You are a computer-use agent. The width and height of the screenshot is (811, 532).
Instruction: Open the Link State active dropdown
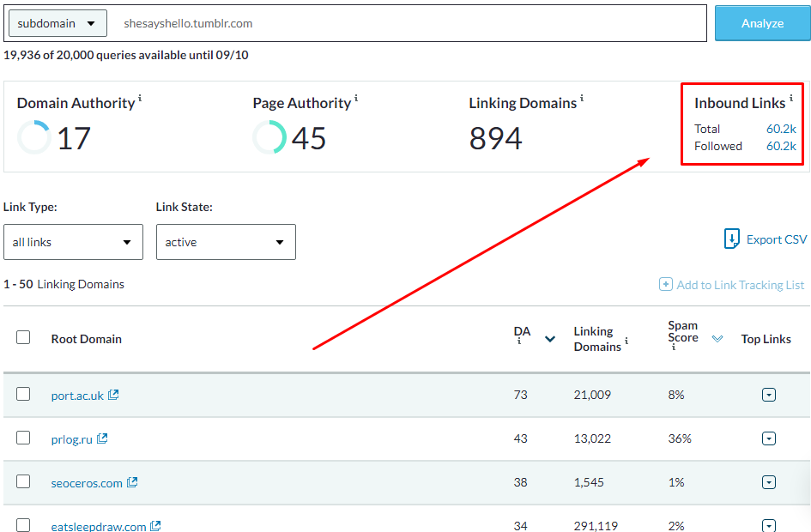click(226, 242)
